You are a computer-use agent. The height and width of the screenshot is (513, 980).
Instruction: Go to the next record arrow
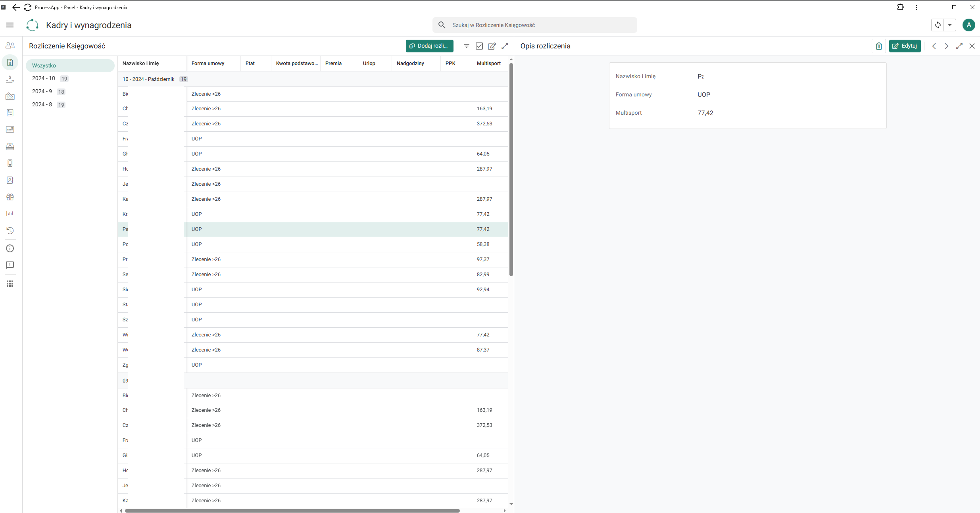pos(947,46)
